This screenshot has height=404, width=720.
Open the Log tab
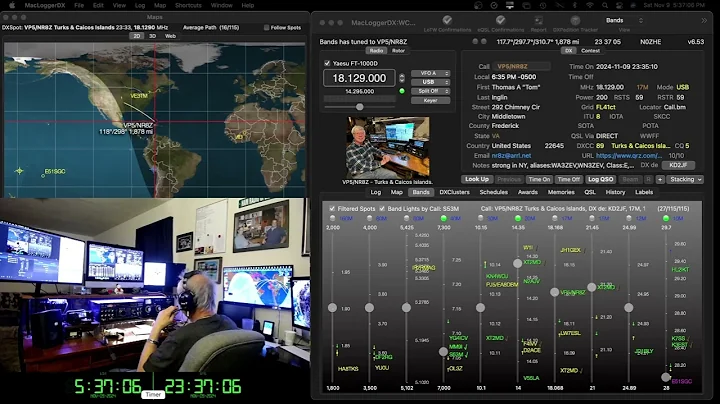pyautogui.click(x=376, y=192)
